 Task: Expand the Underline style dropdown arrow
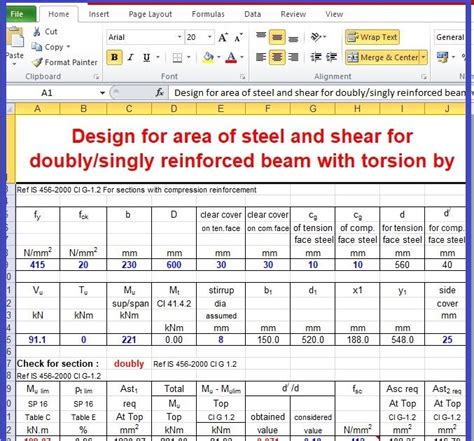[158, 58]
